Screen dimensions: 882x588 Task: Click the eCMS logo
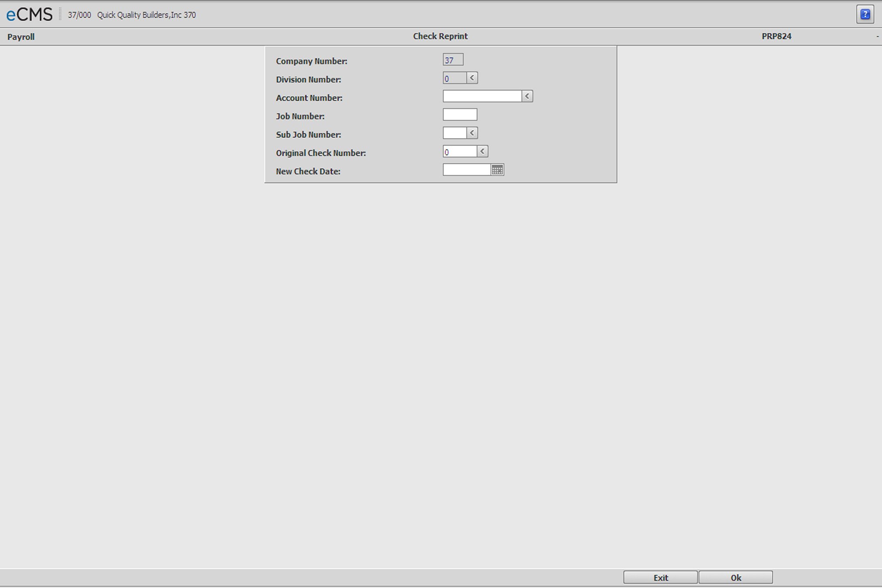click(29, 14)
